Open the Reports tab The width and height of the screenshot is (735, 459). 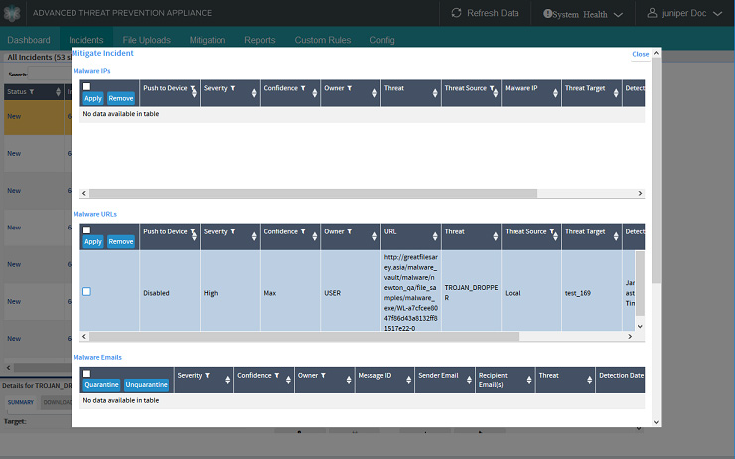coord(260,40)
